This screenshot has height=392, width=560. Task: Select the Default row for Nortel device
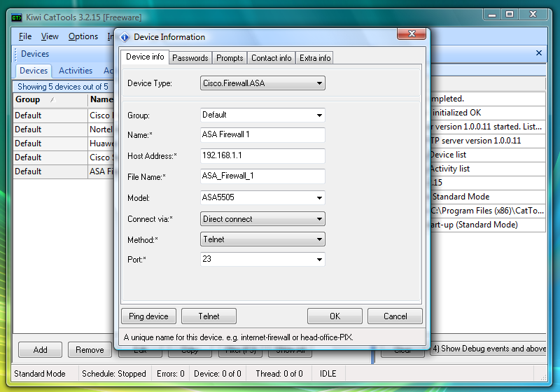tap(50, 129)
